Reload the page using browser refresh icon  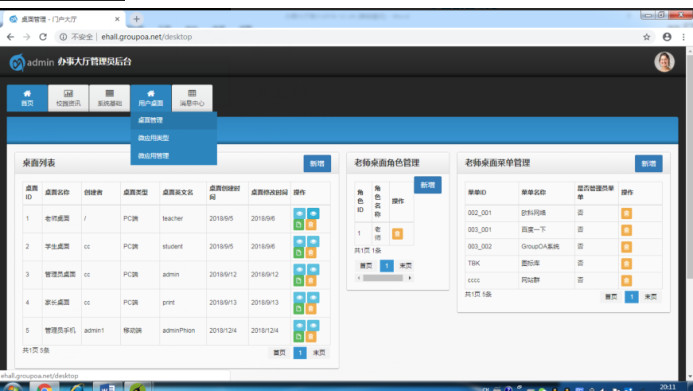point(43,37)
